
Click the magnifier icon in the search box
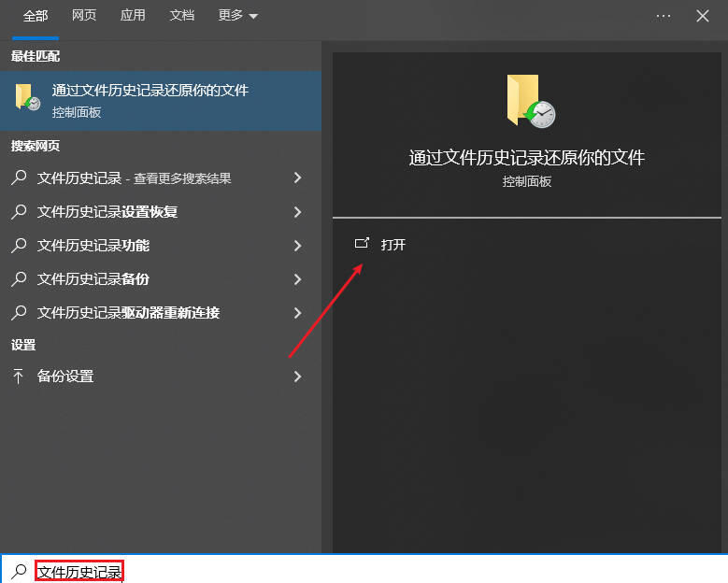tap(19, 572)
